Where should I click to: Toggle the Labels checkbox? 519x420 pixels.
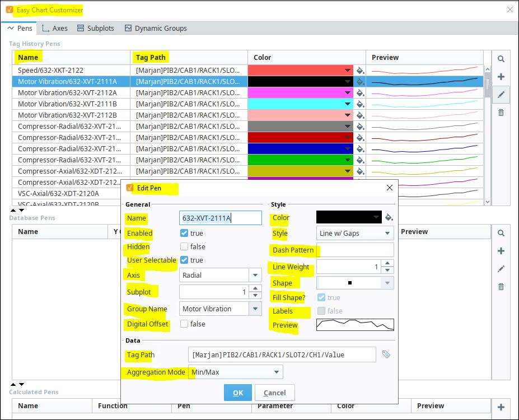(321, 311)
